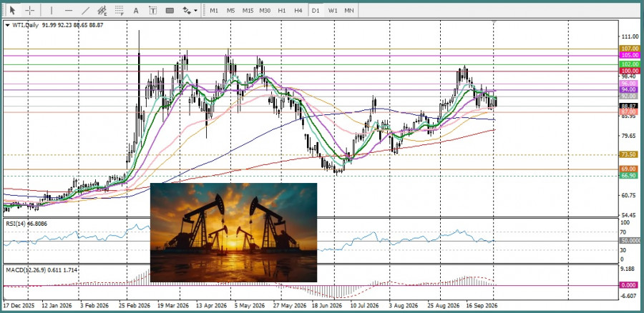Select the Equidistant channel tool

102,10
